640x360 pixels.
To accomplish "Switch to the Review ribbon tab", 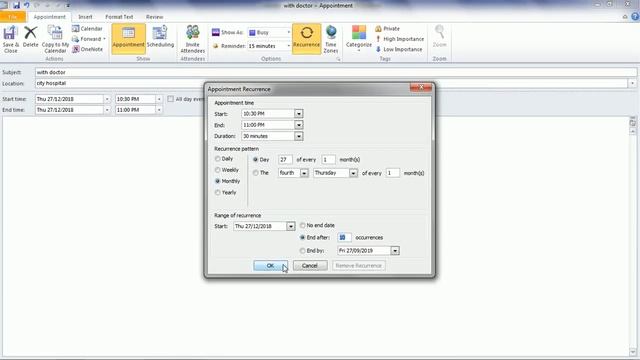I will click(154, 17).
